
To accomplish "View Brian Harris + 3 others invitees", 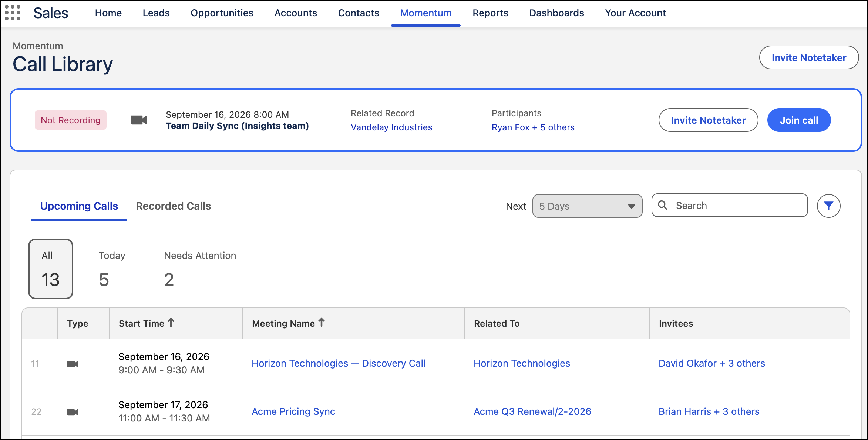I will point(709,411).
